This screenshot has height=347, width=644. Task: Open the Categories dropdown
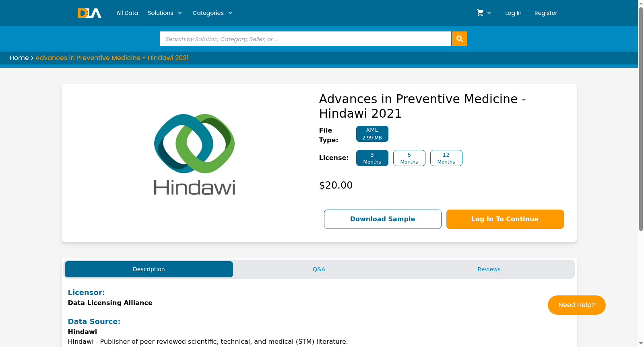(212, 13)
